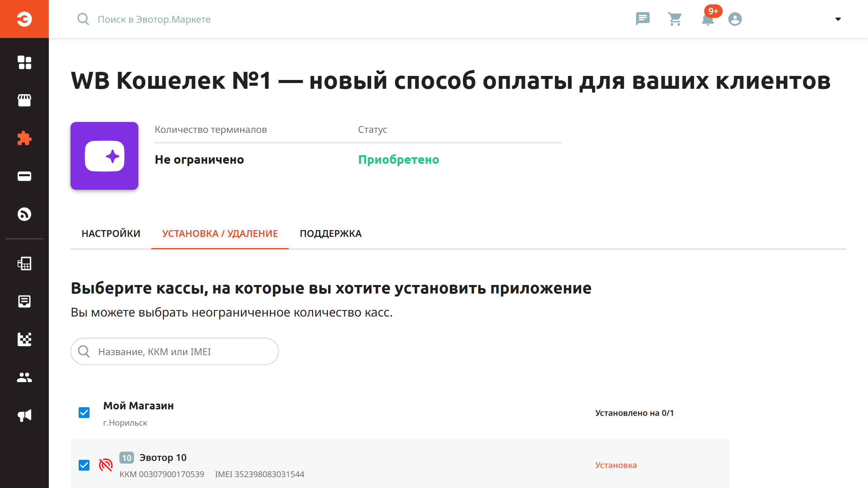868x488 pixels.
Task: Click the red offline signal icon for Эвотор 10
Action: (x=105, y=465)
